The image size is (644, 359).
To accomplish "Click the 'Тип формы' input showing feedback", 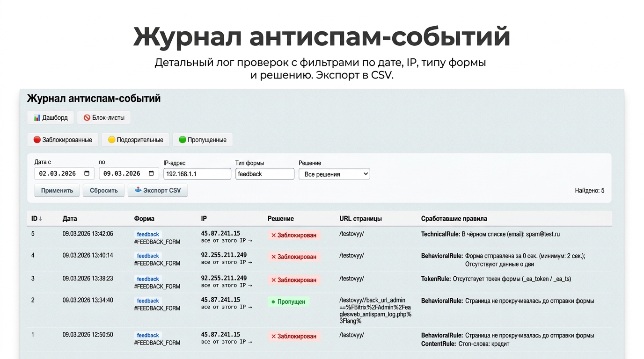I will point(264,173).
